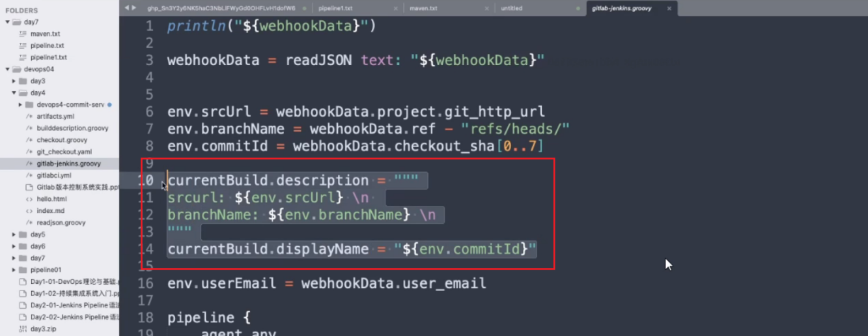Image resolution: width=868 pixels, height=336 pixels.
Task: Click the Day2-01-Jenkins Pipeline file icon
Action: pyautogui.click(x=23, y=305)
